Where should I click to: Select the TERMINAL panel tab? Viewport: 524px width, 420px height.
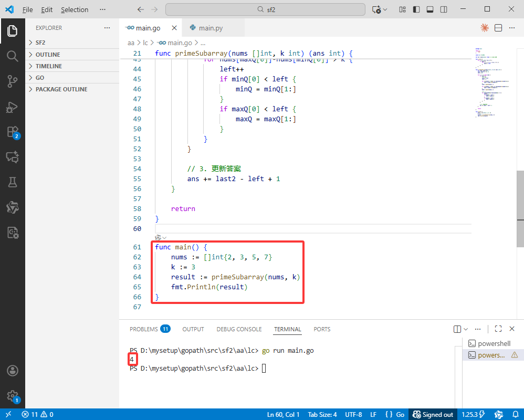pyautogui.click(x=287, y=329)
